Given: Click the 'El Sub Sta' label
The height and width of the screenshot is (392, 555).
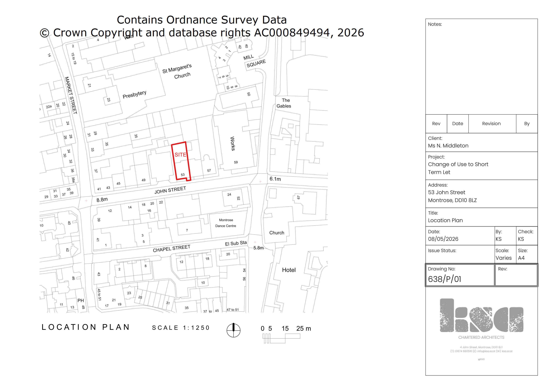Looking at the screenshot, I should tap(236, 243).
